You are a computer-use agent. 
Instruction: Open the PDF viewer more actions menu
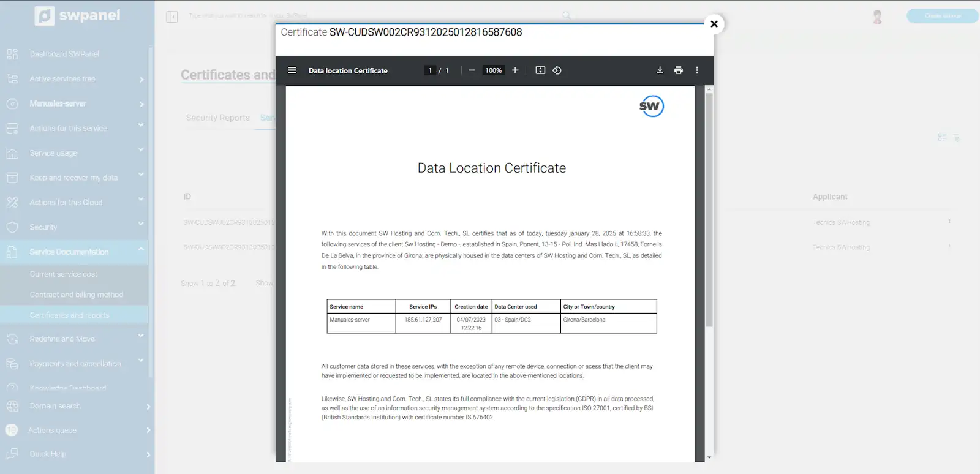[697, 70]
